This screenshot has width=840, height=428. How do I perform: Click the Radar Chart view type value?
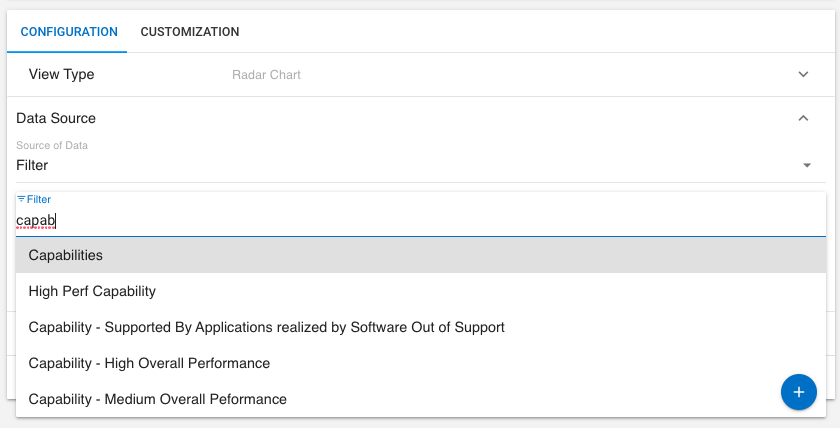click(266, 75)
